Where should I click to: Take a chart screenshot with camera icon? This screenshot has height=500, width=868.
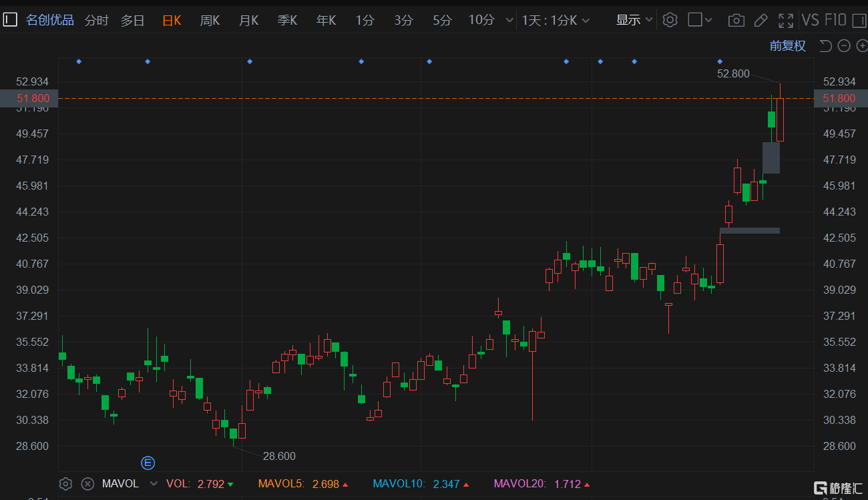(x=736, y=20)
